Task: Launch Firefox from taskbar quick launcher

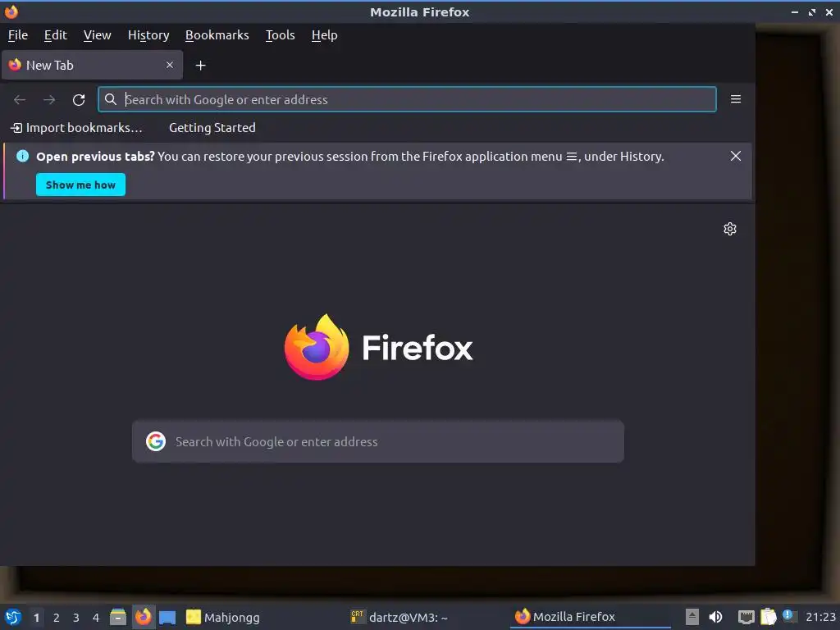Action: pos(143,617)
